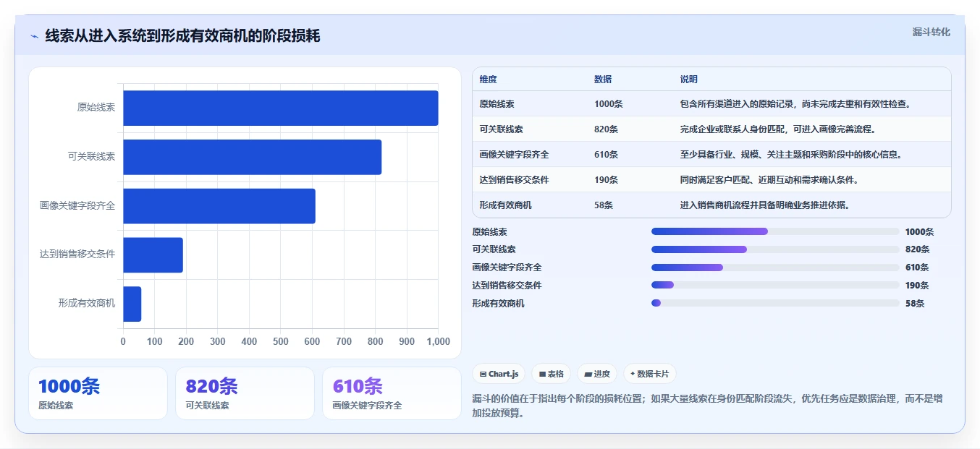The height and width of the screenshot is (449, 980).
Task: Click the description starting 包含所有渠道进入的原始记录
Action: coord(795,104)
